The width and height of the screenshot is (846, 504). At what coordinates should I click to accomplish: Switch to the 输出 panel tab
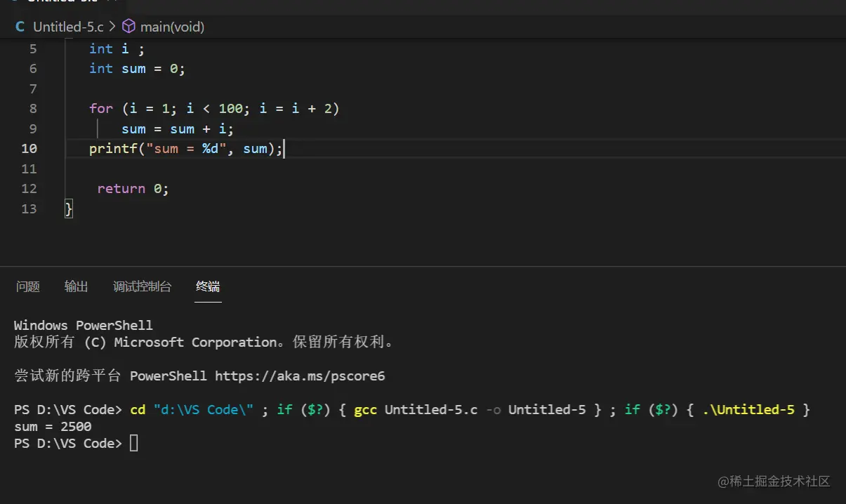77,286
